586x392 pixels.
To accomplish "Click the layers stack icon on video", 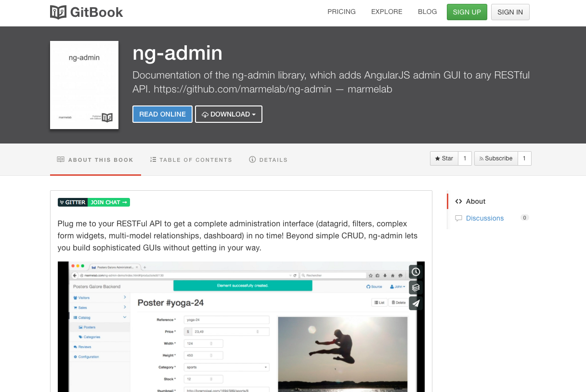I will pos(416,287).
